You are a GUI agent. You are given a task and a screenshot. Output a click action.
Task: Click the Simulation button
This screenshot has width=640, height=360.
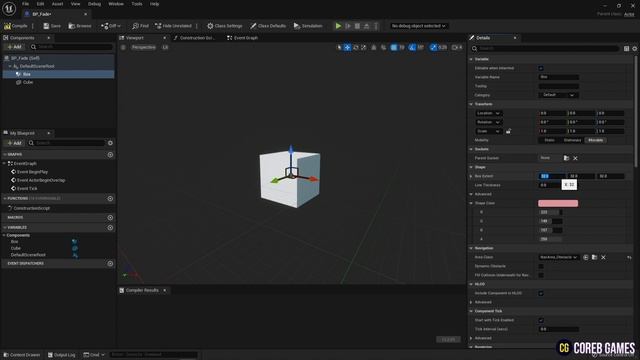308,26
